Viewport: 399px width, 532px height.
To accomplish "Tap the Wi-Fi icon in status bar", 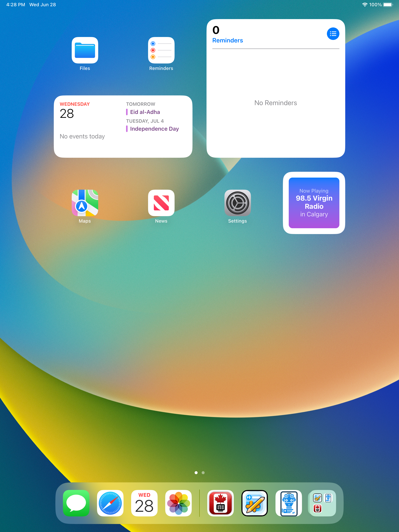I will pyautogui.click(x=365, y=4).
